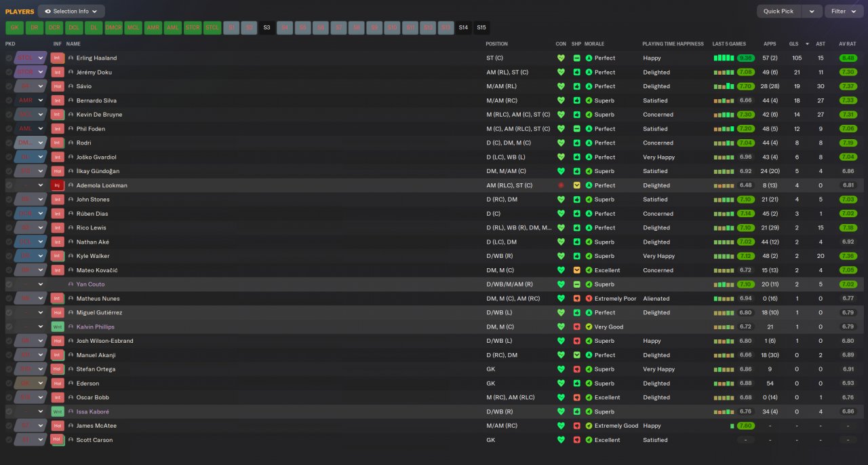Click the Int info badge for Erling Haaland
The width and height of the screenshot is (868, 465).
tap(58, 58)
